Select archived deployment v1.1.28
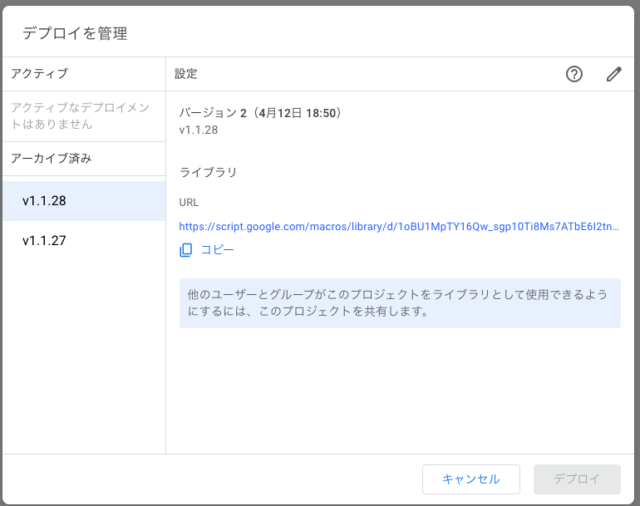640x506 pixels. 84,201
